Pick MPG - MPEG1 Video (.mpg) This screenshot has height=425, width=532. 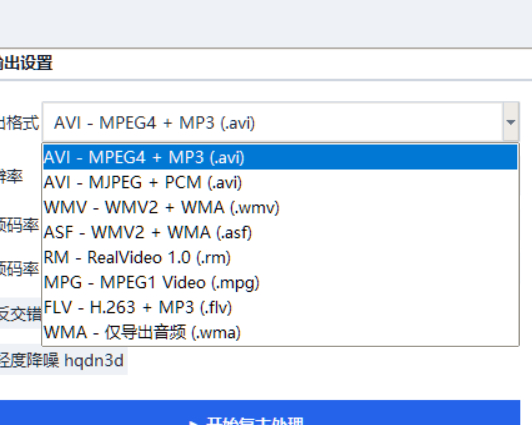coord(280,282)
